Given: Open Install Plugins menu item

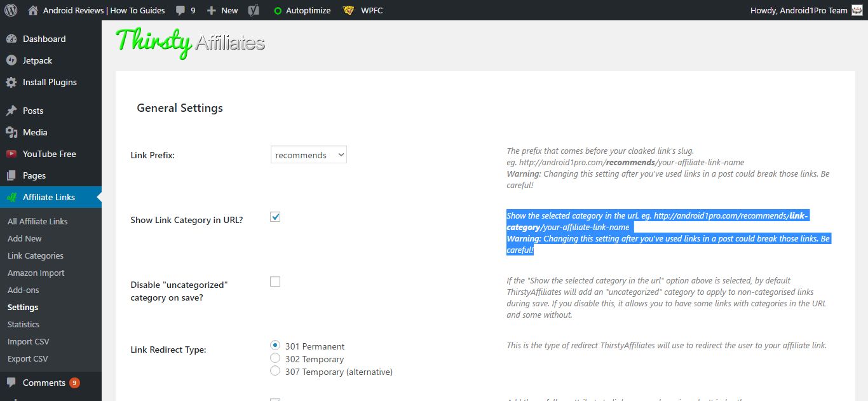Looking at the screenshot, I should (x=51, y=82).
